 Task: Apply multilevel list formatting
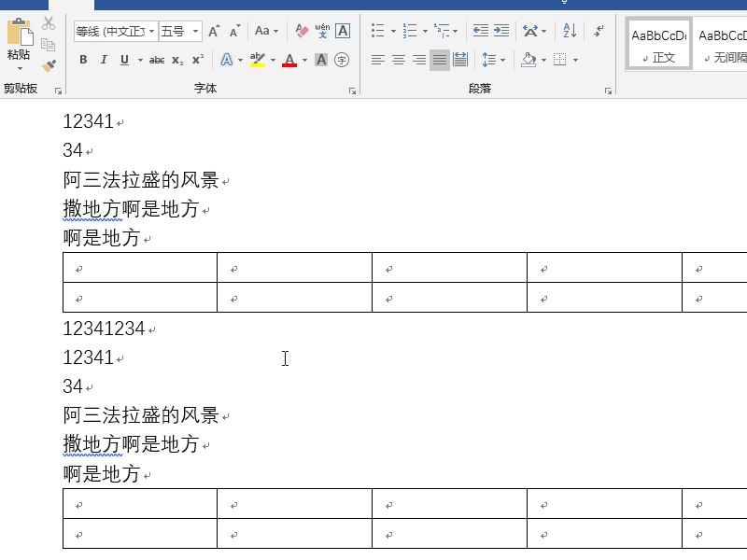pyautogui.click(x=442, y=31)
